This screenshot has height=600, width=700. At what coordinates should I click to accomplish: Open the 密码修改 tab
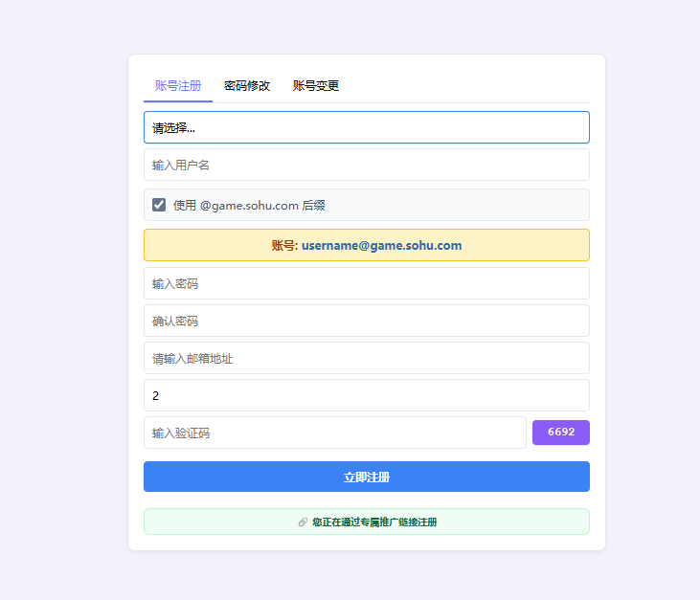247,86
